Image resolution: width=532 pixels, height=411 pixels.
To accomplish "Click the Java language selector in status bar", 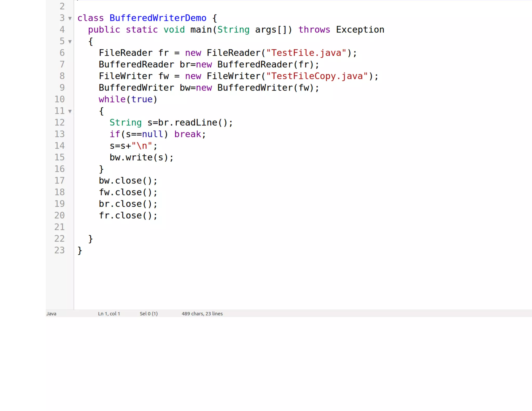I will click(x=51, y=314).
